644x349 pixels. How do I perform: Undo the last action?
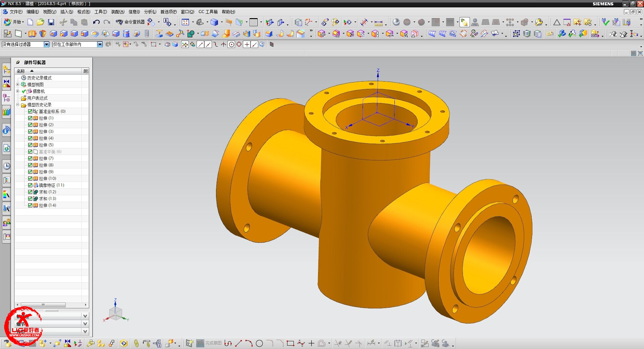(96, 22)
